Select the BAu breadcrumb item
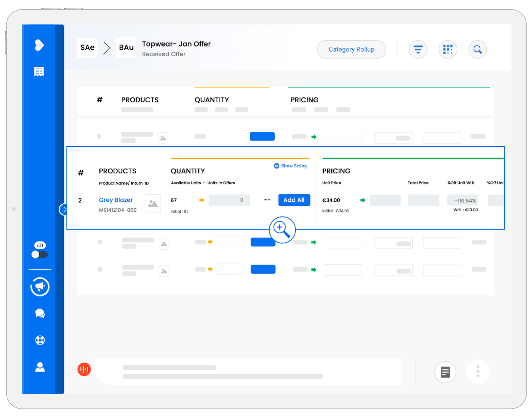 pos(126,47)
